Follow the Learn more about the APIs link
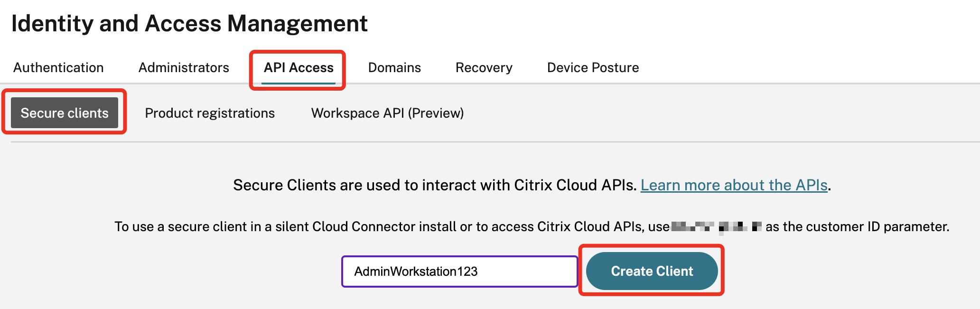This screenshot has width=980, height=309. pyautogui.click(x=734, y=185)
